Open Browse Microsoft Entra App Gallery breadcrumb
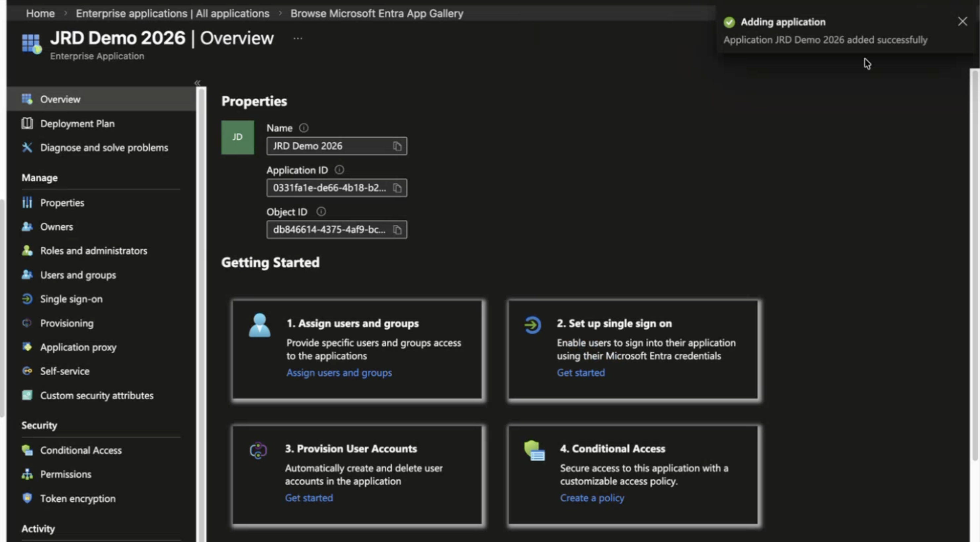The height and width of the screenshot is (542, 980). pyautogui.click(x=377, y=13)
